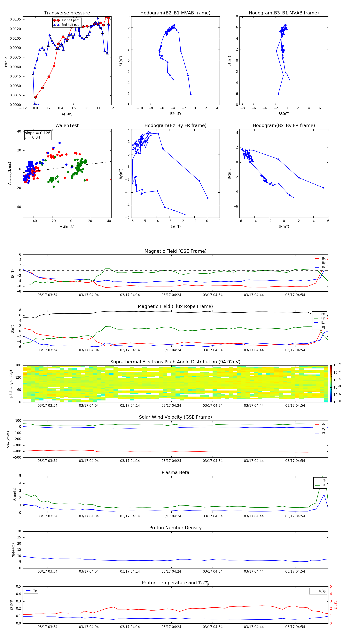The height and width of the screenshot is (644, 351).
Task: Click the Tp legend box in Proton Temperature plot
Action: click(x=31, y=591)
